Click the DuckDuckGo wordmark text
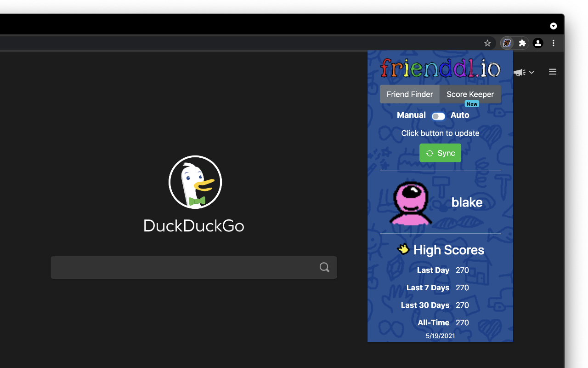The width and height of the screenshot is (588, 368). coord(194,225)
